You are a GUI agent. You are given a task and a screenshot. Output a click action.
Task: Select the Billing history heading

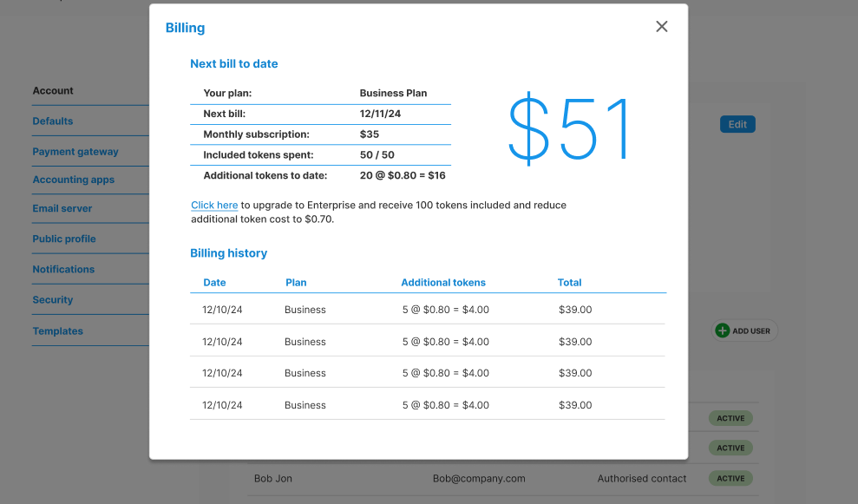[x=229, y=252]
